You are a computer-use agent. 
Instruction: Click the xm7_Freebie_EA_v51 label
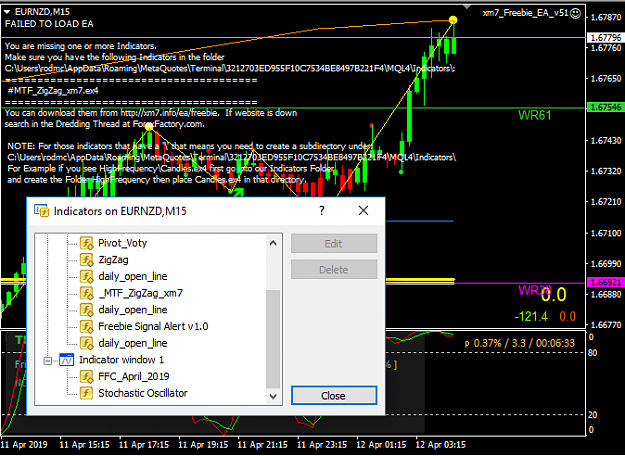(525, 13)
